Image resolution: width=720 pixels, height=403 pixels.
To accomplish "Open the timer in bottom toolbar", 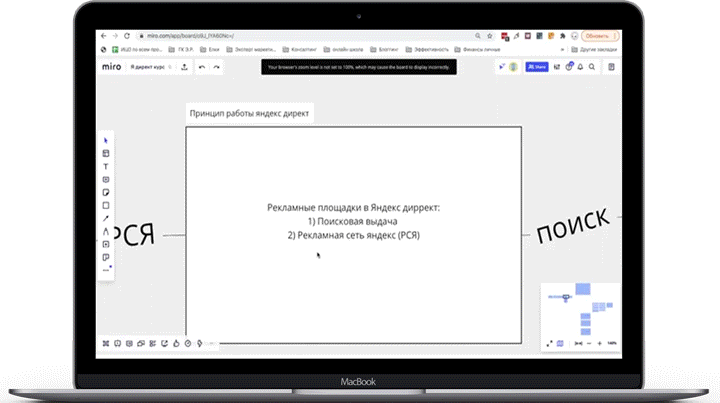I will (188, 343).
